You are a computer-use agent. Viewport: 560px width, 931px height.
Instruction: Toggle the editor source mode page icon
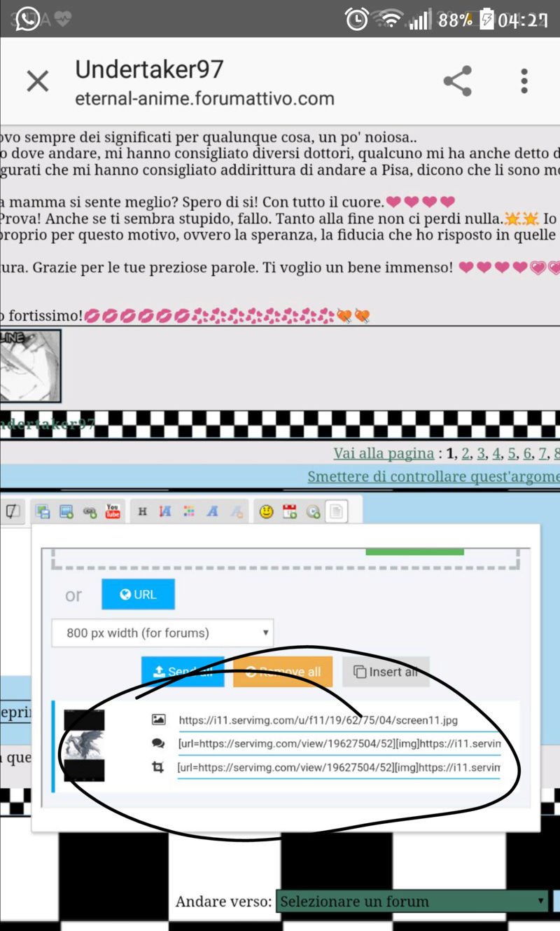[337, 511]
